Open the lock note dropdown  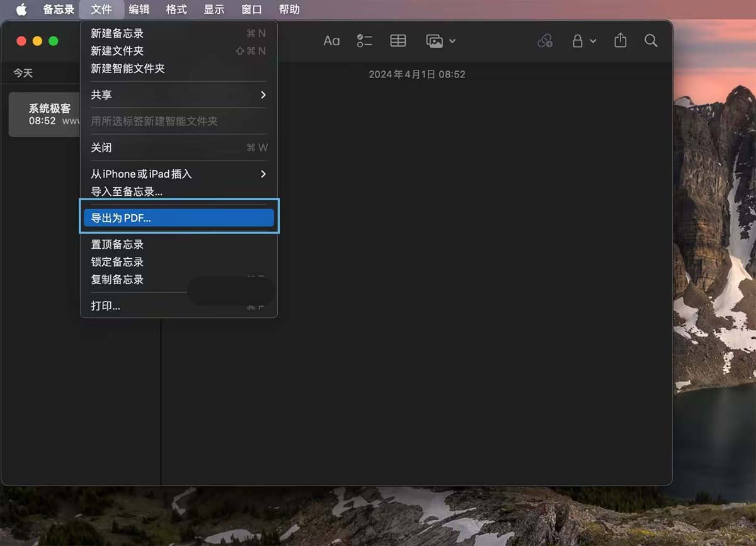[x=583, y=41]
